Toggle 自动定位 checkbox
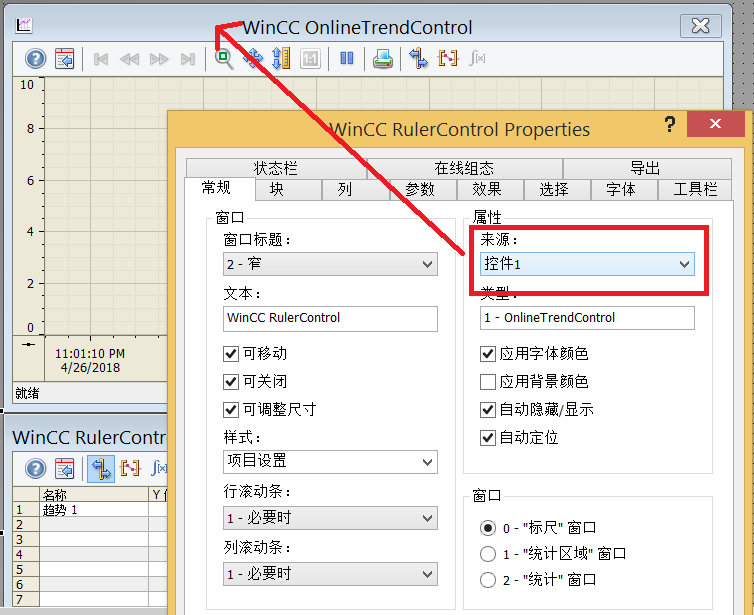The width and height of the screenshot is (754, 615). coord(488,438)
